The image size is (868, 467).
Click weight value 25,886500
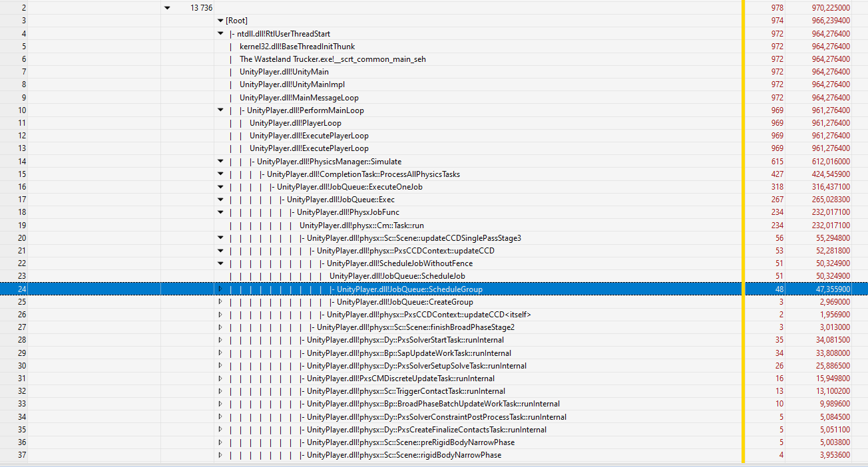tap(832, 366)
